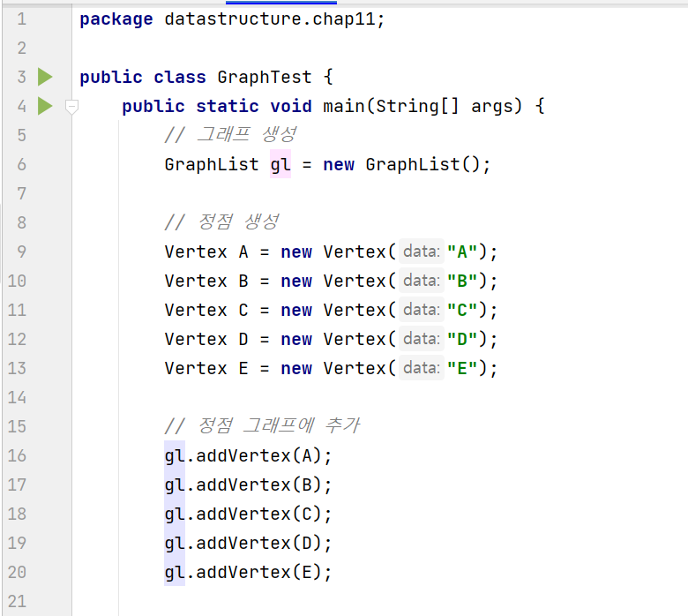This screenshot has width=688, height=616.
Task: Click the highlighted gl variable declaration
Action: click(280, 164)
